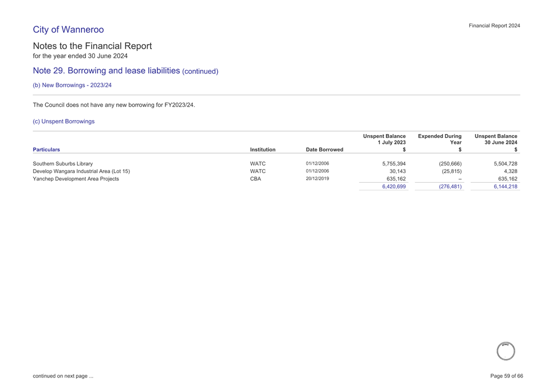Click the Institution column header
Screen dimensions: 553x392
[263, 150]
